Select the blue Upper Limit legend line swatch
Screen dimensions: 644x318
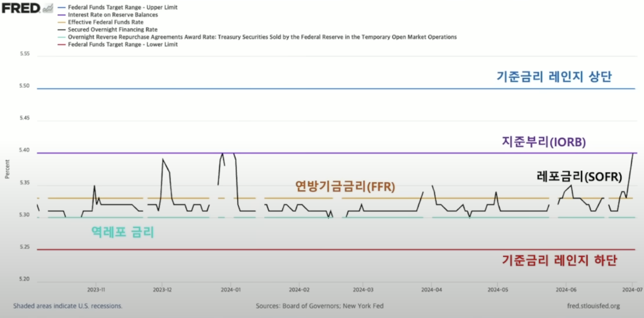point(62,7)
